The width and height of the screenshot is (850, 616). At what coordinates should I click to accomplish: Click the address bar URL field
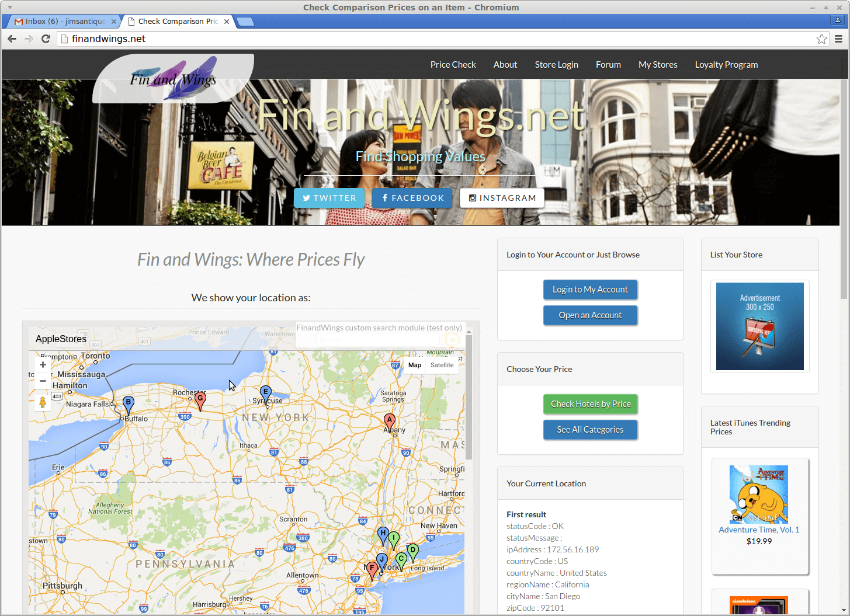pos(438,39)
